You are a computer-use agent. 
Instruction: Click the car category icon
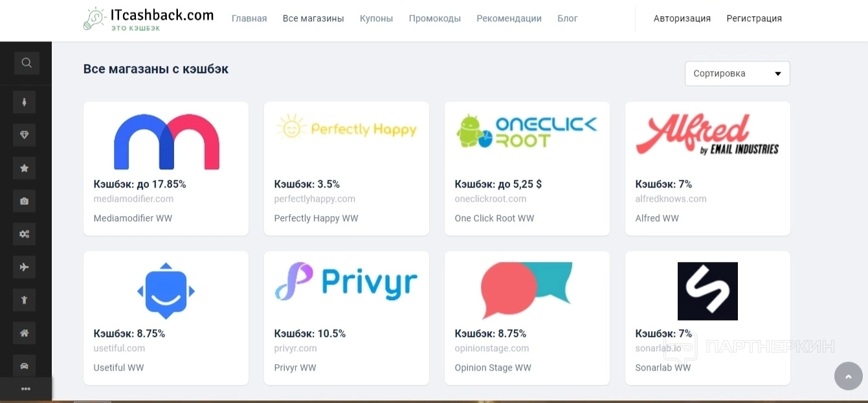pyautogui.click(x=25, y=366)
